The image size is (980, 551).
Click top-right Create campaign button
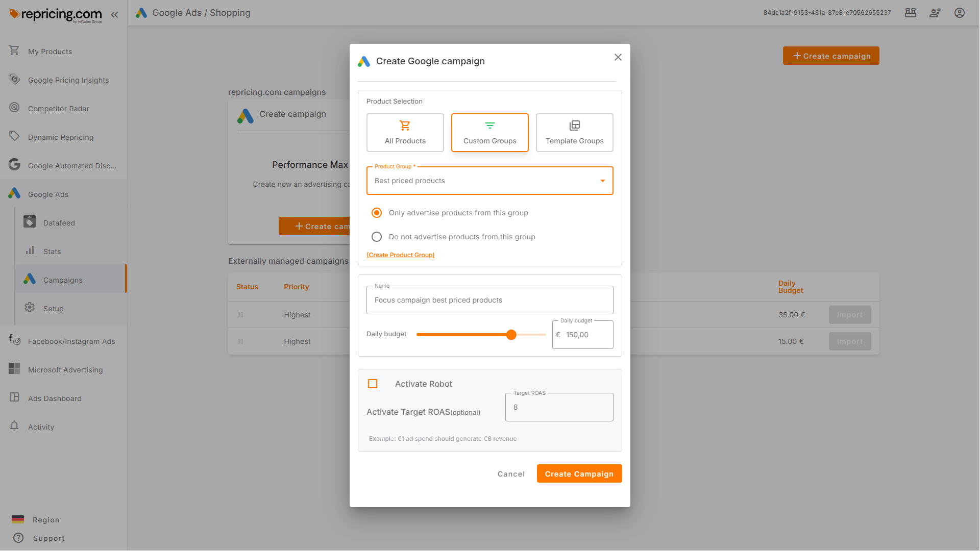tap(831, 56)
